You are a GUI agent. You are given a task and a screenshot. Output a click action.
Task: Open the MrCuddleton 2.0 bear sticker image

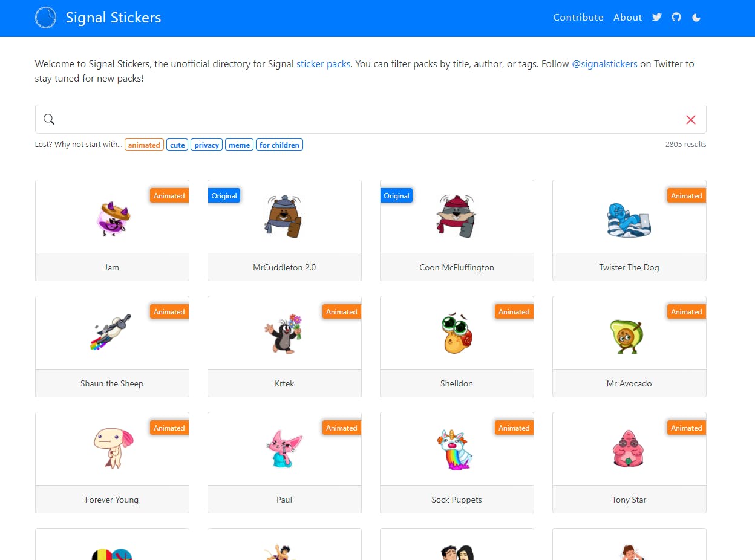[x=284, y=217]
